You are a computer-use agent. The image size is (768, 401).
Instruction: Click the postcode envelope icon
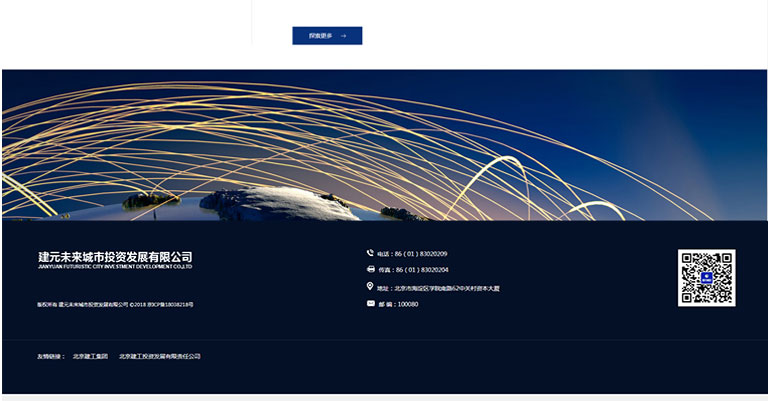(370, 303)
